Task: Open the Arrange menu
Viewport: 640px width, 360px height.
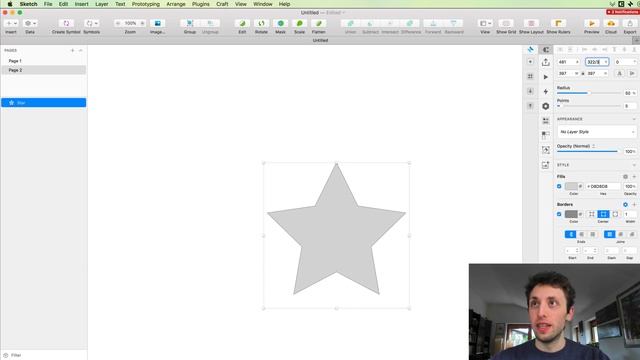Action: click(x=176, y=4)
